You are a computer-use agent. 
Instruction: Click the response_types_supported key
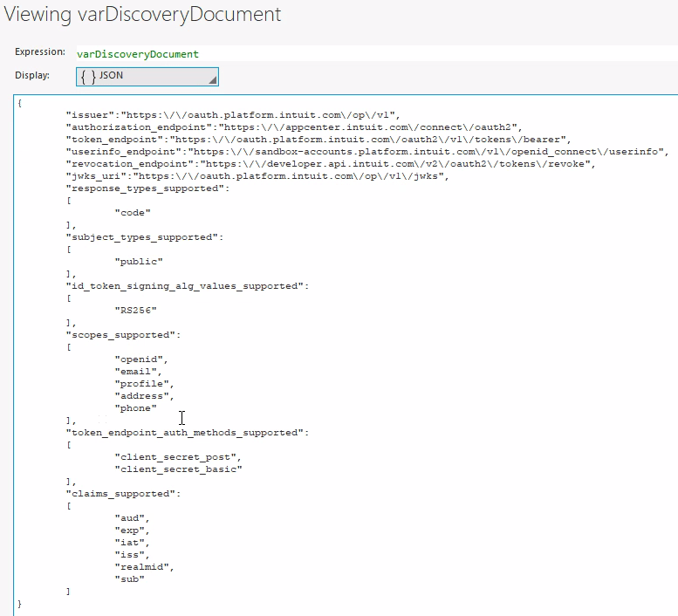point(147,188)
